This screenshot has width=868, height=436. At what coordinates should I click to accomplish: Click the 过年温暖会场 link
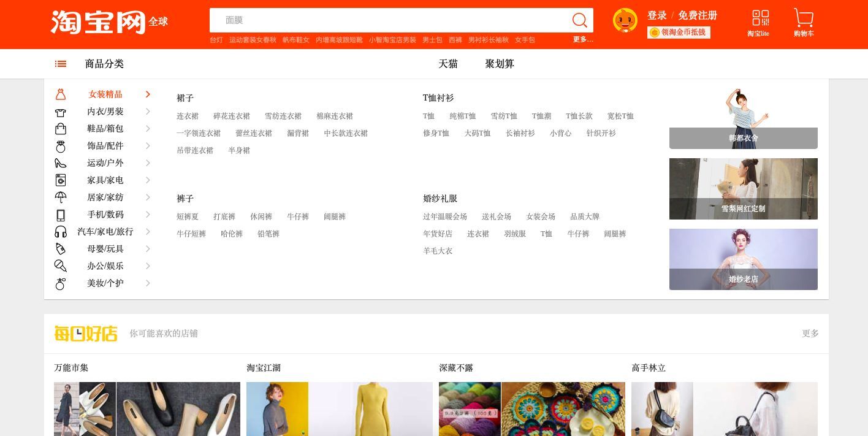445,216
